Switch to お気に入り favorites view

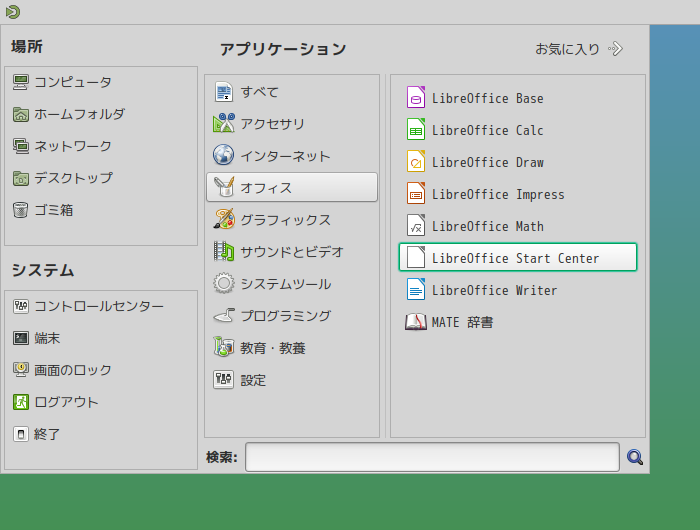click(x=579, y=49)
